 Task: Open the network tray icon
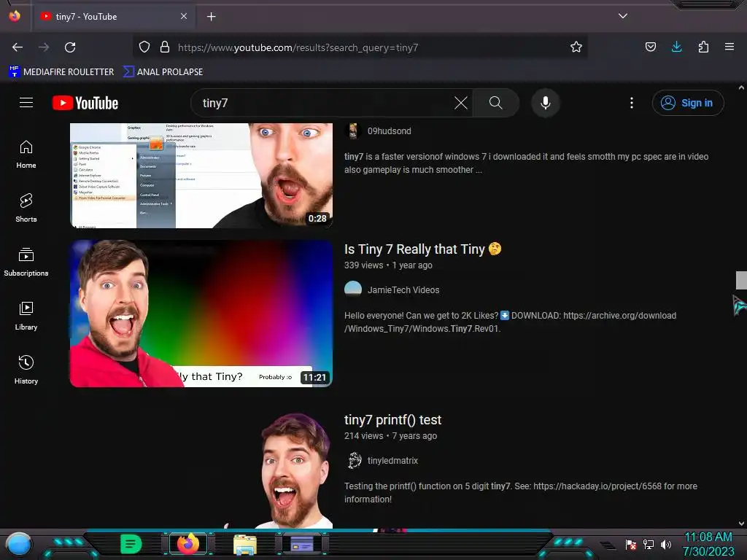tap(649, 544)
